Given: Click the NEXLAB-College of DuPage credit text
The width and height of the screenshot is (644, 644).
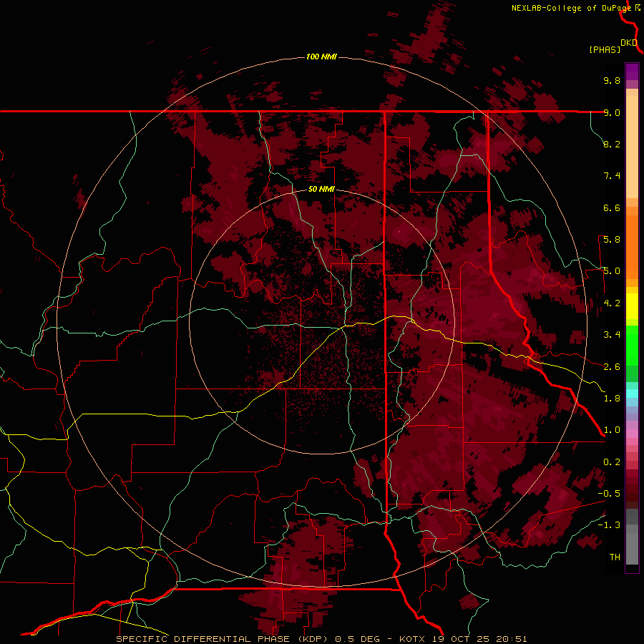Looking at the screenshot, I should coord(572,8).
